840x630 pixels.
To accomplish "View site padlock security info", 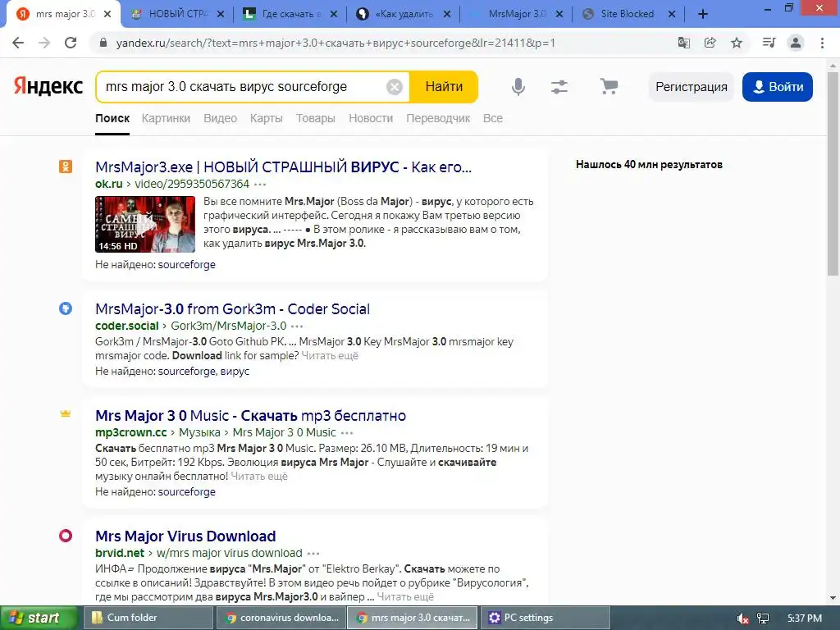I will pos(103,43).
